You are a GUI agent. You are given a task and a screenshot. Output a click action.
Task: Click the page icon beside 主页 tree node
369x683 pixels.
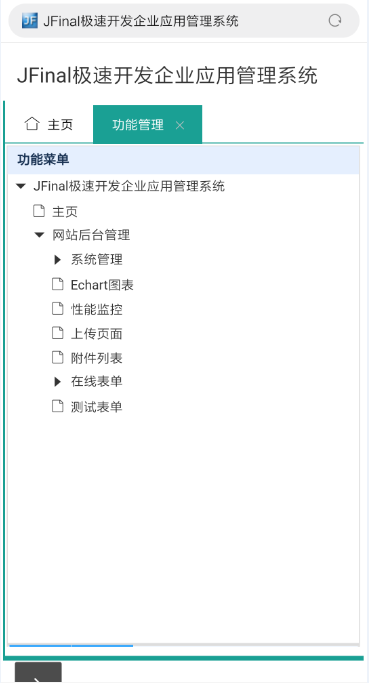(x=39, y=211)
